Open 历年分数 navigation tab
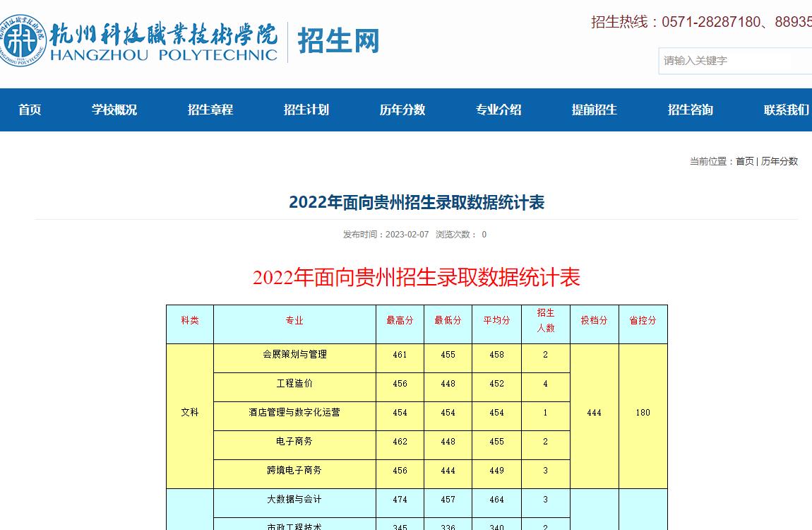 (x=402, y=110)
